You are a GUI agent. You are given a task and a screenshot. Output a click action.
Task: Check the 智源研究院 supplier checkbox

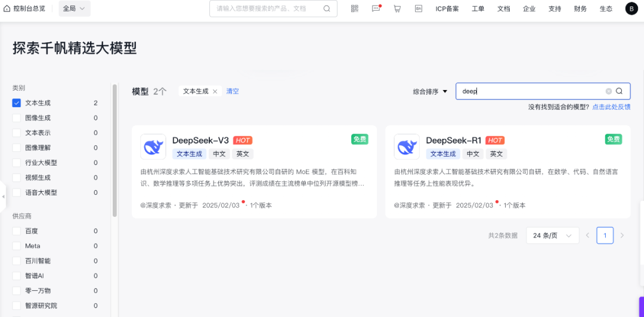17,306
